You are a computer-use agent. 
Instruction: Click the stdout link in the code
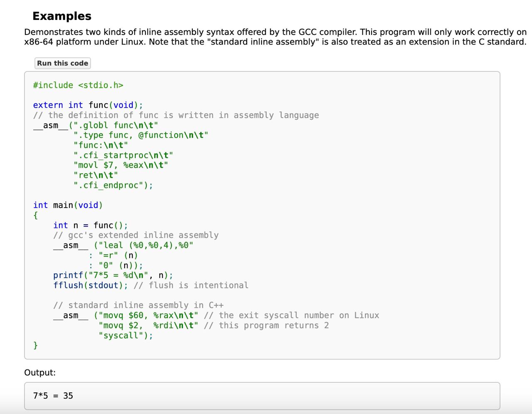(x=103, y=285)
